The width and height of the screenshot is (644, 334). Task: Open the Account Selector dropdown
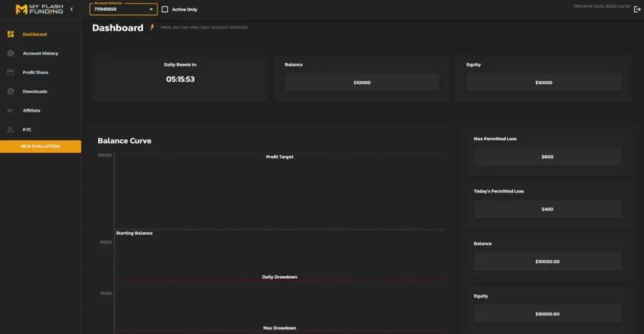(123, 9)
